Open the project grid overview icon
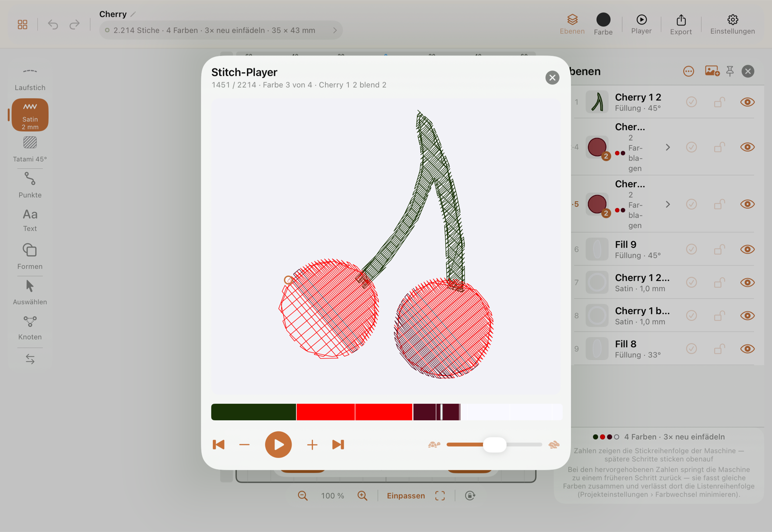 pos(23,25)
